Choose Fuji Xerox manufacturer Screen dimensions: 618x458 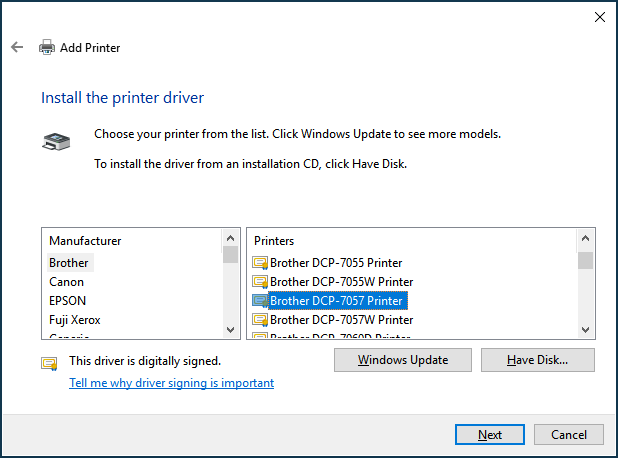tap(74, 320)
